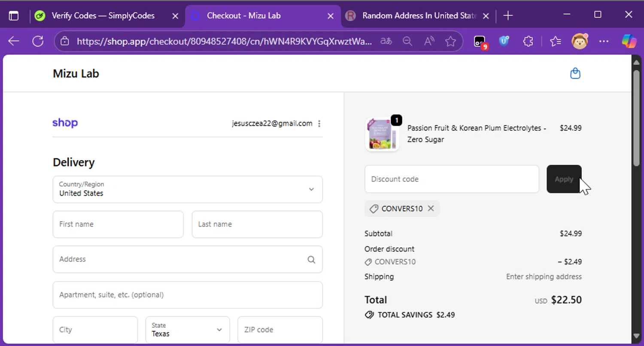644x346 pixels.
Task: Click the Delivery heading
Action: pos(74,162)
